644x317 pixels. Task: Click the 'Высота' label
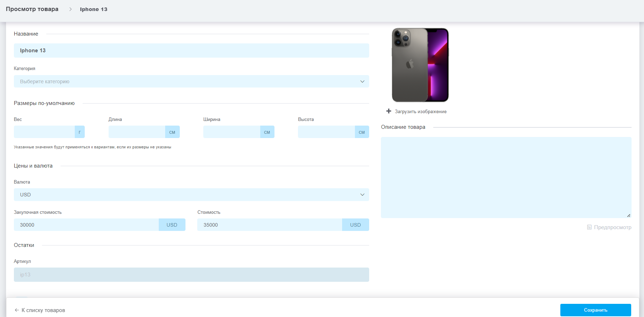306,120
